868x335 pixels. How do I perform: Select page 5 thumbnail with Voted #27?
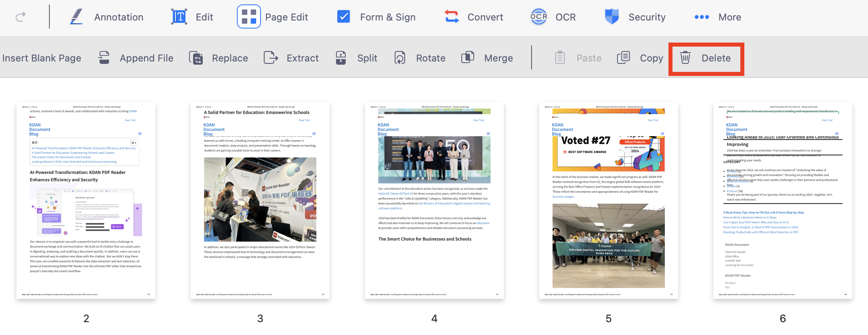[x=609, y=200]
